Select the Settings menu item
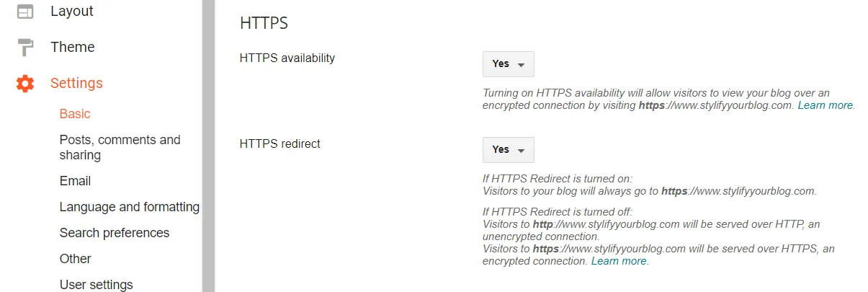This screenshot has width=868, height=292. pos(76,84)
